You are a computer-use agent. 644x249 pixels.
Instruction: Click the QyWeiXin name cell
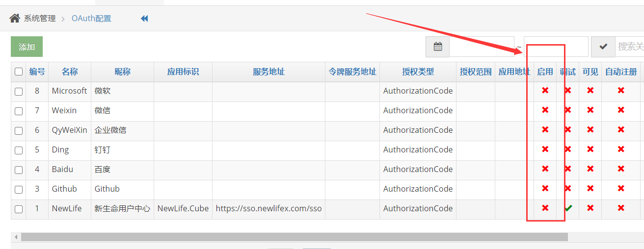point(70,130)
